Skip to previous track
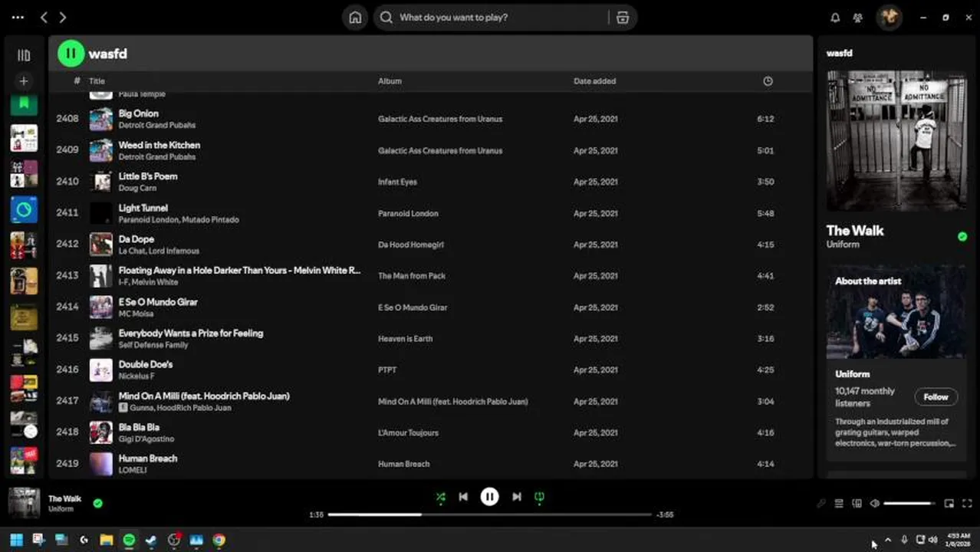This screenshot has width=980, height=552. pyautogui.click(x=463, y=497)
